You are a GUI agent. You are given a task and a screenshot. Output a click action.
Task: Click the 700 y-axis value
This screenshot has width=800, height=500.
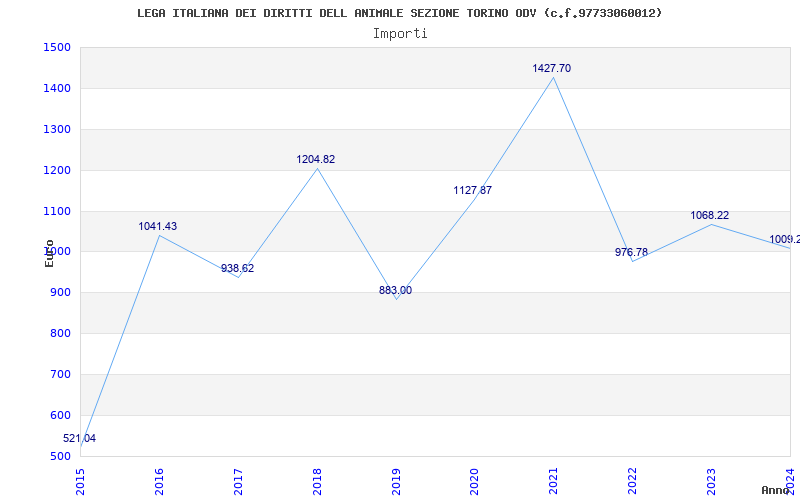pos(60,374)
